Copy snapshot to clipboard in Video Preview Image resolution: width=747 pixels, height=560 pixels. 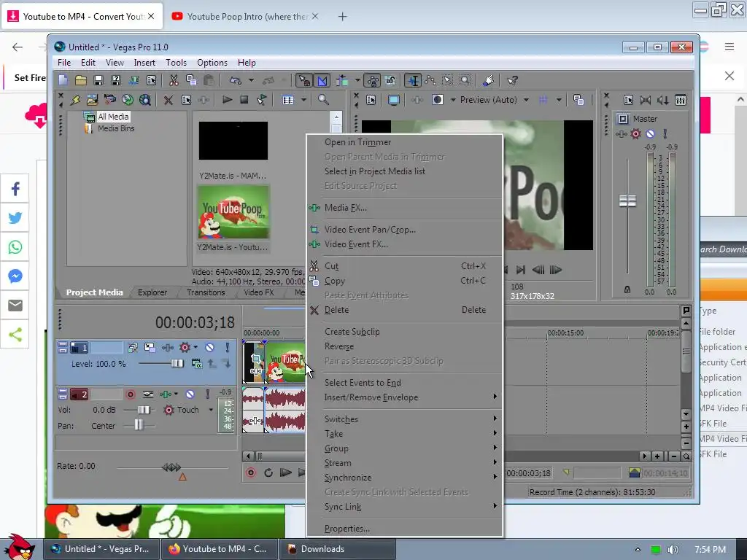click(578, 100)
